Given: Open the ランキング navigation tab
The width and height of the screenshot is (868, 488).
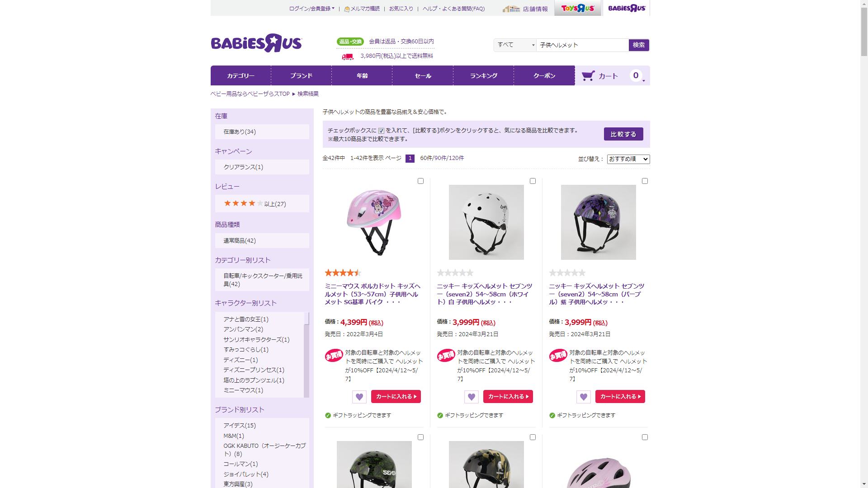Looking at the screenshot, I should (x=483, y=75).
